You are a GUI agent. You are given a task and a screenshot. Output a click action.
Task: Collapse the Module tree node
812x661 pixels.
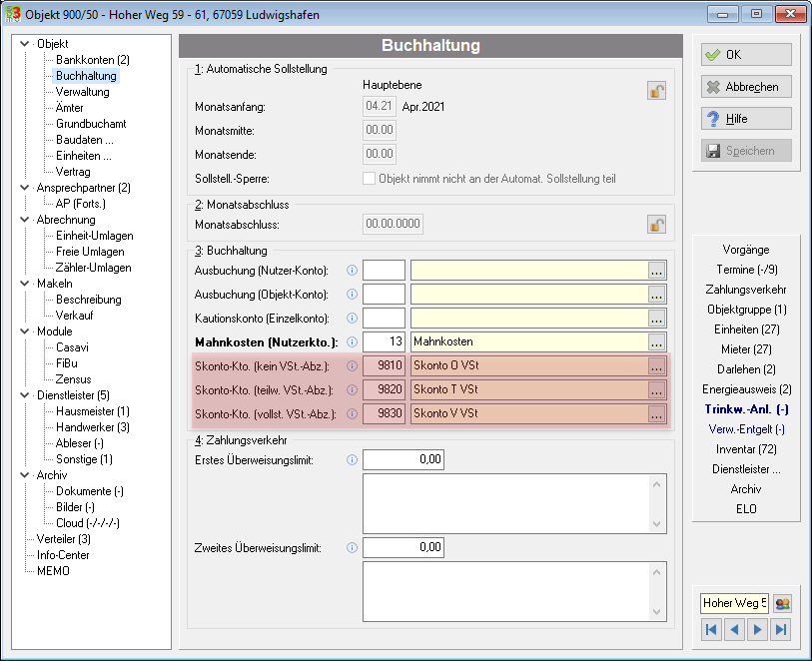tap(24, 331)
